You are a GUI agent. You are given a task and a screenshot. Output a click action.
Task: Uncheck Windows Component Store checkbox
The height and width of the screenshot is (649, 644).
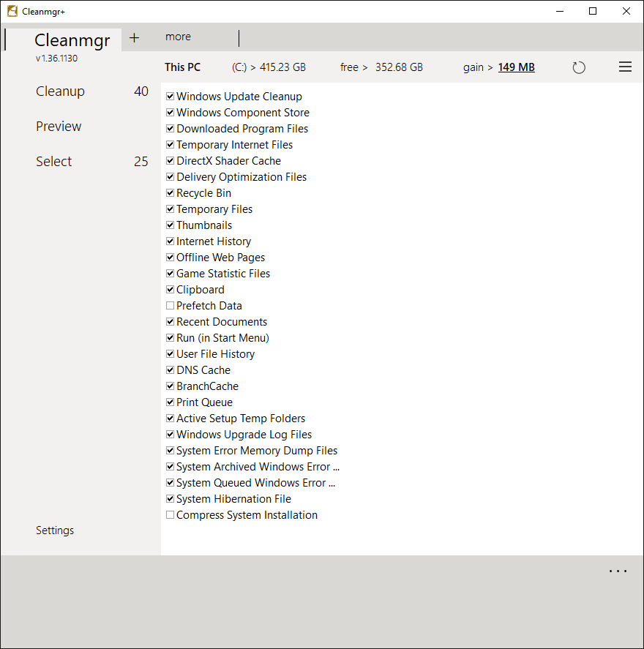(170, 113)
